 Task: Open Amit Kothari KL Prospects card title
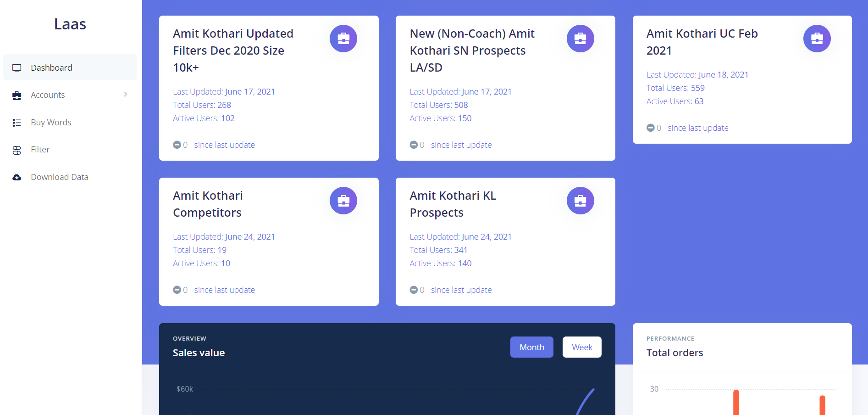[x=453, y=204]
